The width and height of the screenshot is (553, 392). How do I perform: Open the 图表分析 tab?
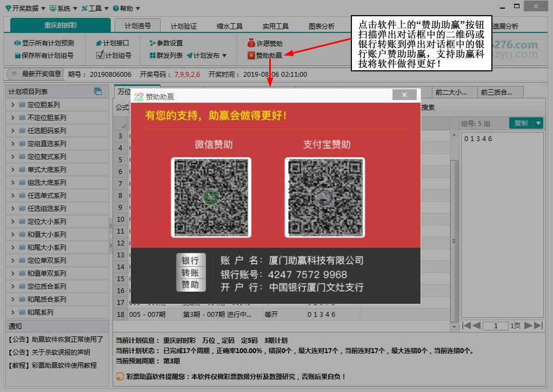pyautogui.click(x=321, y=26)
